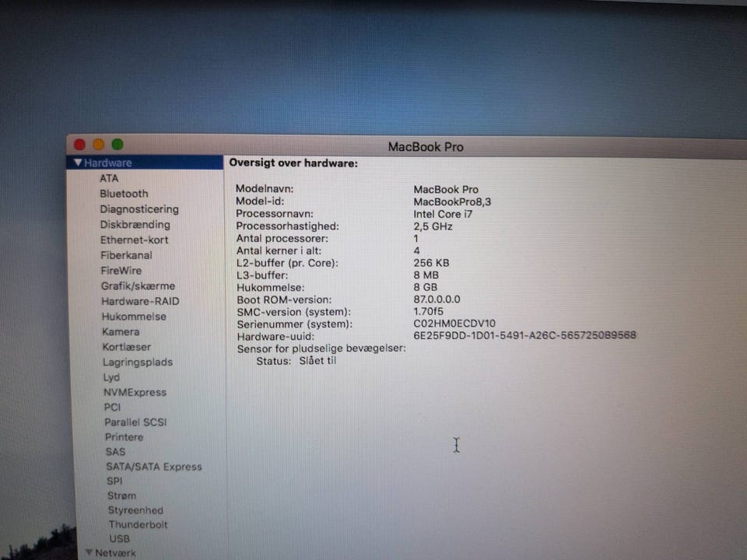Select FireWire in the sidebar

click(121, 271)
